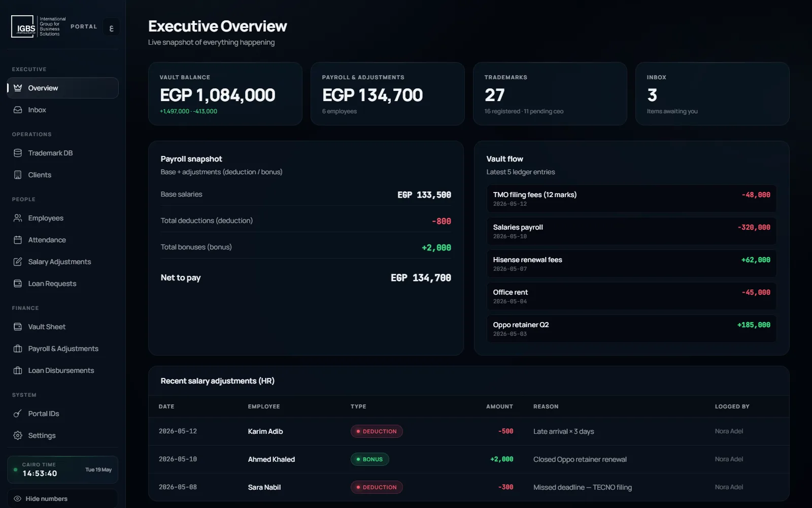Click 'Missed deadline — TECNO filing' reason
The height and width of the screenshot is (508, 812).
tap(583, 487)
